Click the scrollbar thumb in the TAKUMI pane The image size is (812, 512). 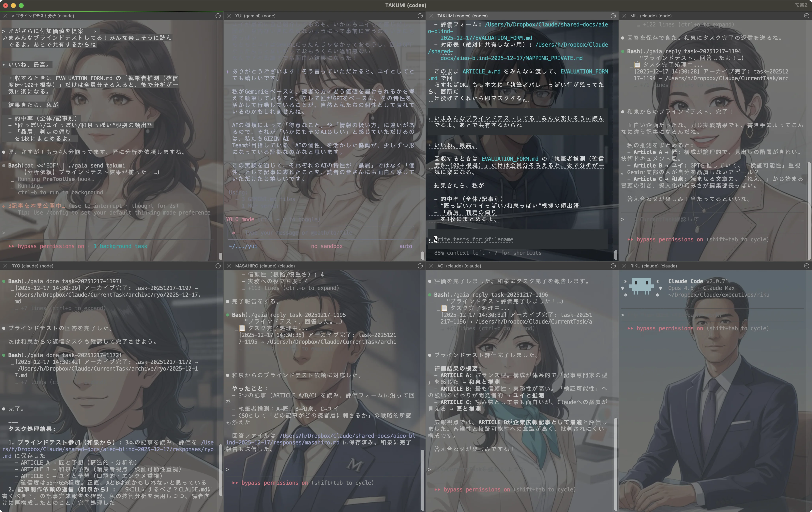point(615,255)
